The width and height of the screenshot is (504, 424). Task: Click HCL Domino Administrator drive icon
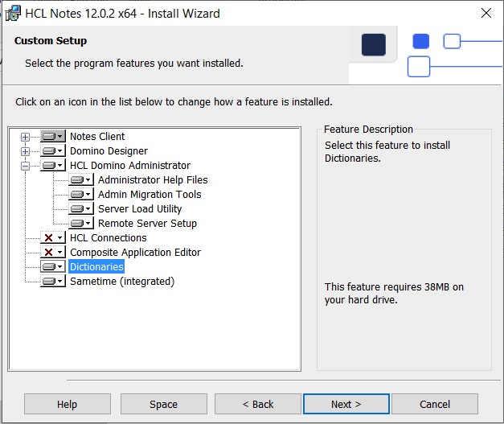[52, 166]
